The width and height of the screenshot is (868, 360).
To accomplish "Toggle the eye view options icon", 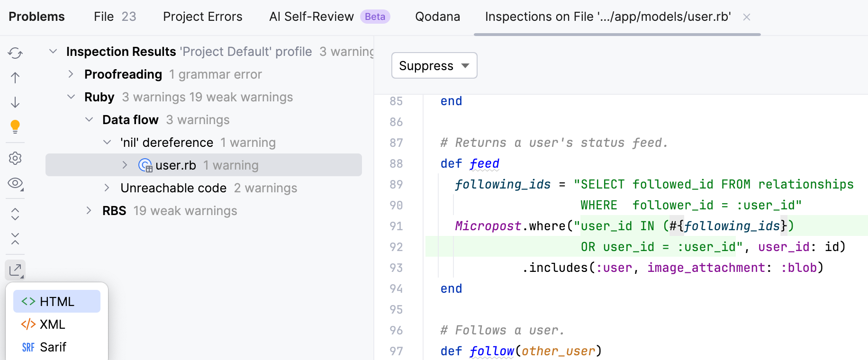I will coord(15,183).
